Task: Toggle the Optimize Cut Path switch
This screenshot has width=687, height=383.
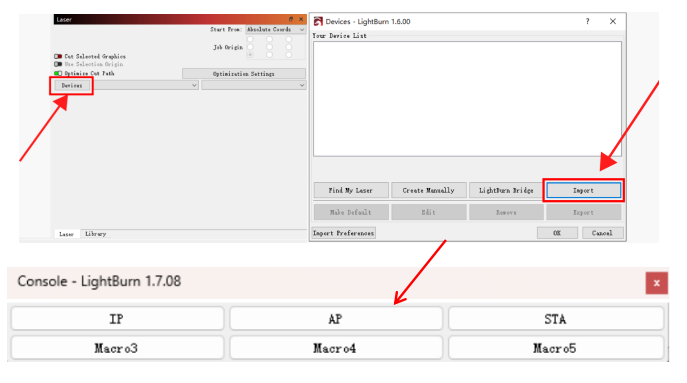Action: point(58,73)
